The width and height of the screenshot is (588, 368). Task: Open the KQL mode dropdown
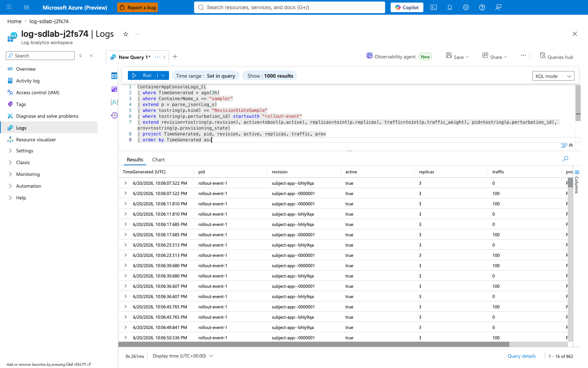553,76
